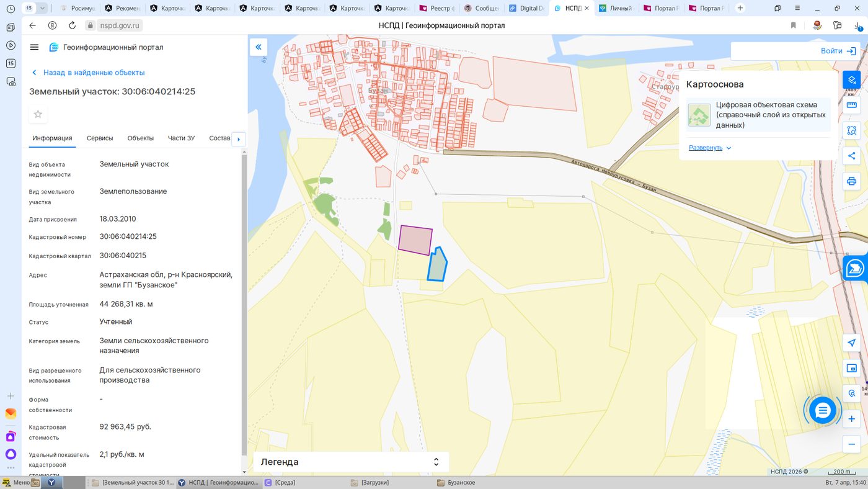The width and height of the screenshot is (868, 489).
Task: Click the blue highlighted land plot on the map
Action: [x=438, y=266]
